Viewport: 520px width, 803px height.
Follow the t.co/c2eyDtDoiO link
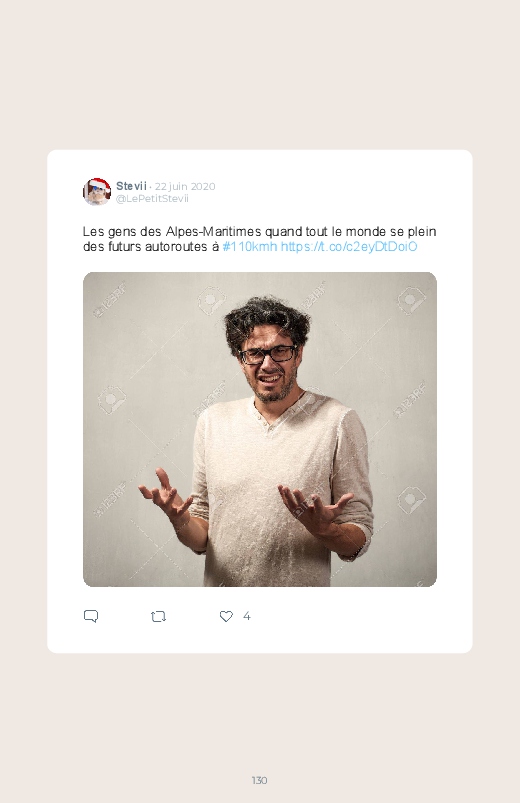(349, 247)
